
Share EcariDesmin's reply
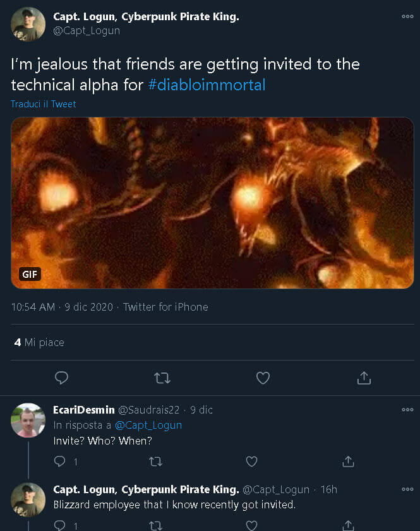click(347, 462)
